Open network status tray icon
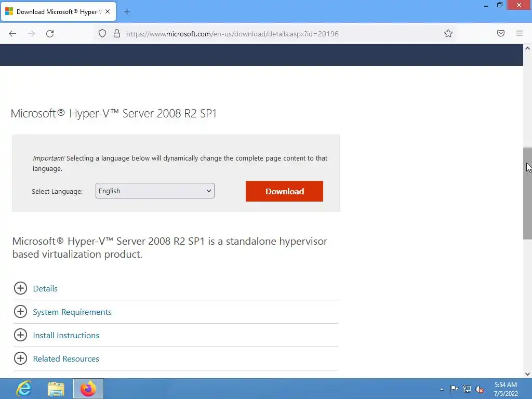The height and width of the screenshot is (399, 532). (467, 389)
